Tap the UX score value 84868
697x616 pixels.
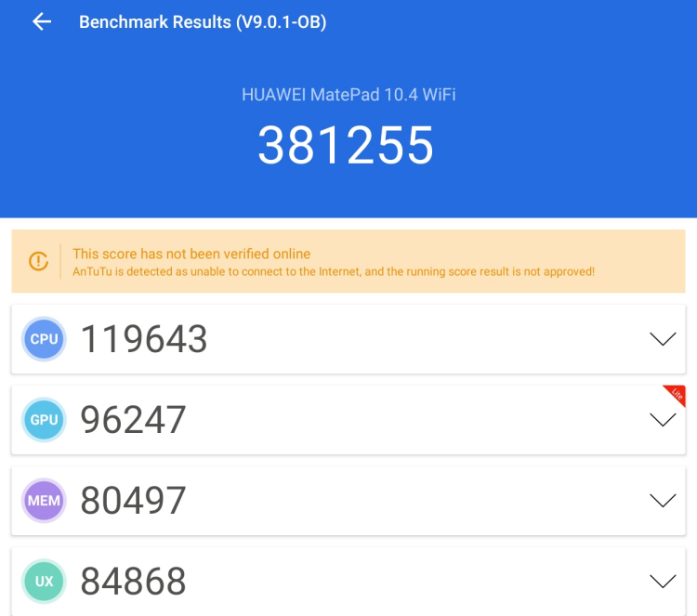(x=133, y=581)
